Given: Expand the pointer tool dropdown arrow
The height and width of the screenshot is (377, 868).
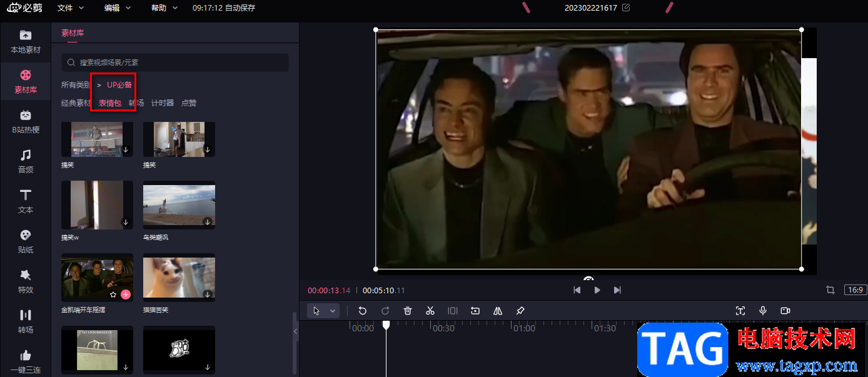Looking at the screenshot, I should 333,311.
